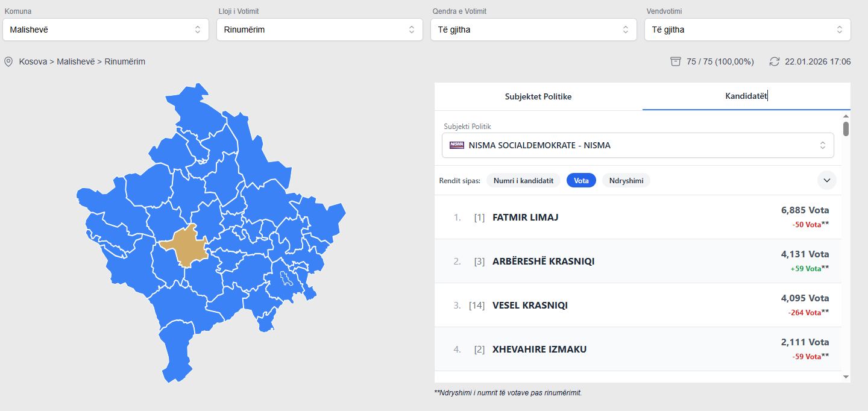The image size is (868, 411).
Task: Click the highlighted Malishevë region on map
Action: coord(185,247)
